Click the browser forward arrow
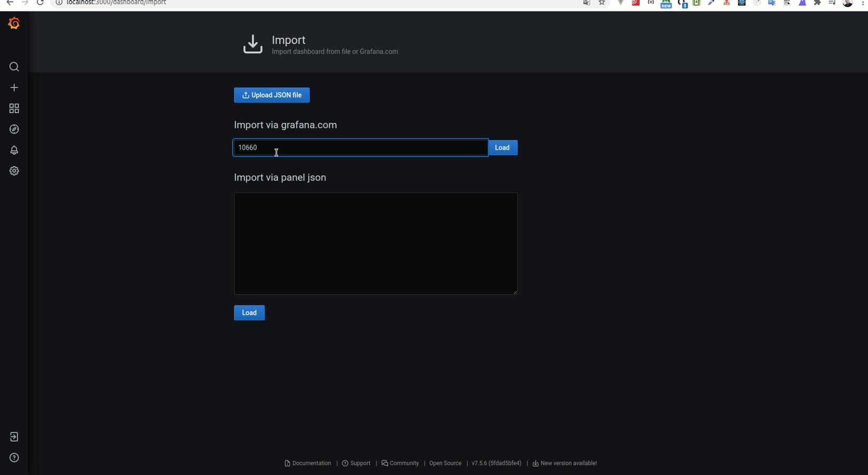The height and width of the screenshot is (475, 868). 25,3
